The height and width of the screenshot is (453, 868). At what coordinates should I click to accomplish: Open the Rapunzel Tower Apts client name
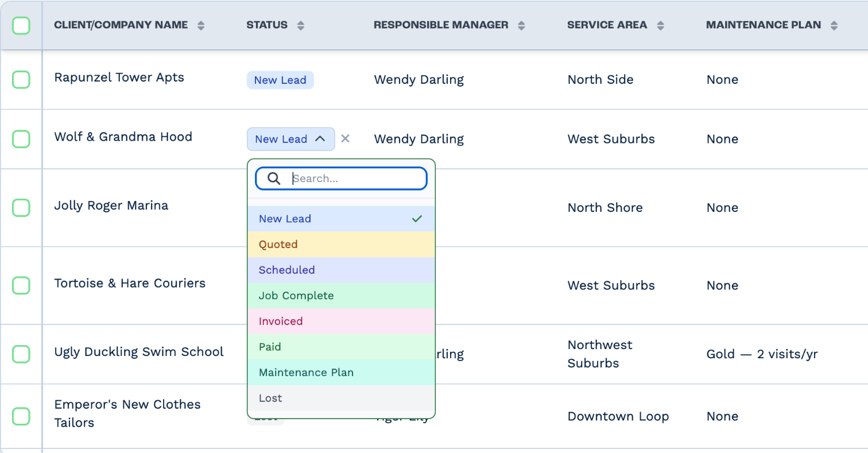[119, 77]
